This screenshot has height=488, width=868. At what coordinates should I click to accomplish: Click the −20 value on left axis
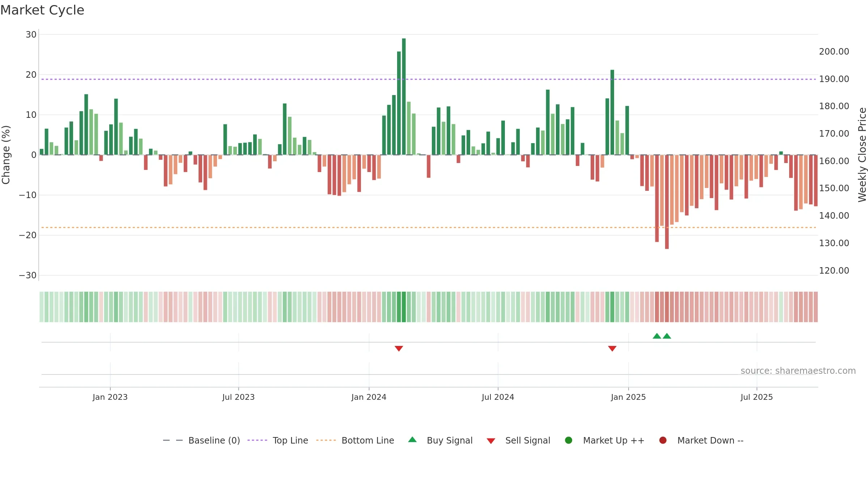click(x=28, y=235)
